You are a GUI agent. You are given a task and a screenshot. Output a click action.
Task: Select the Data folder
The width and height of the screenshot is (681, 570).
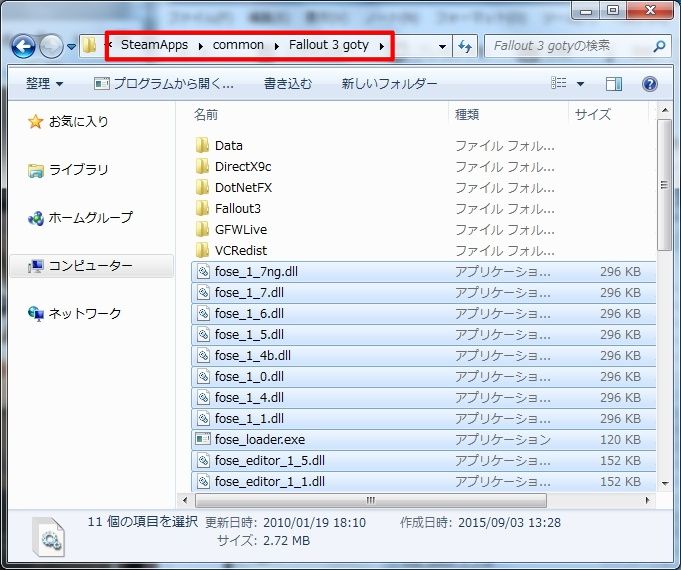tap(423, 146)
